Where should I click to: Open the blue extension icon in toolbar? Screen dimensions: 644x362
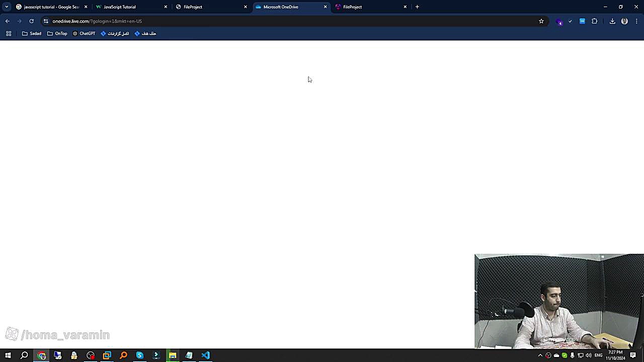point(582,21)
